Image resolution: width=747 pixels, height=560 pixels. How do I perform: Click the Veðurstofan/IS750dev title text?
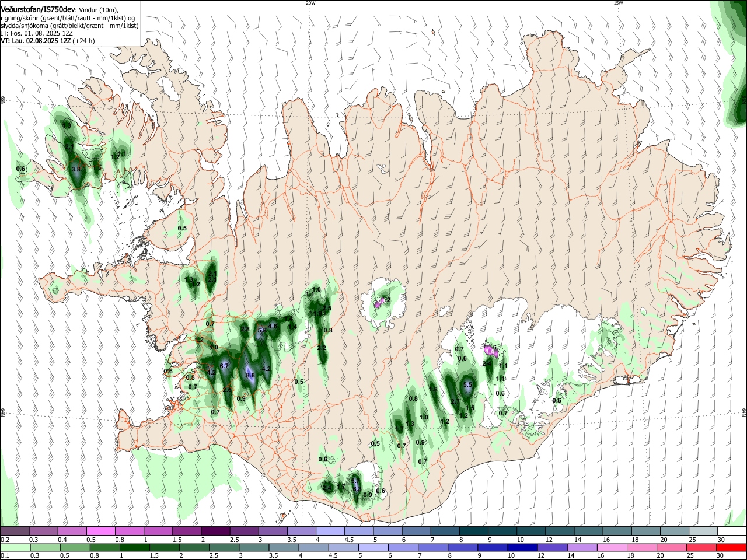[x=38, y=9]
